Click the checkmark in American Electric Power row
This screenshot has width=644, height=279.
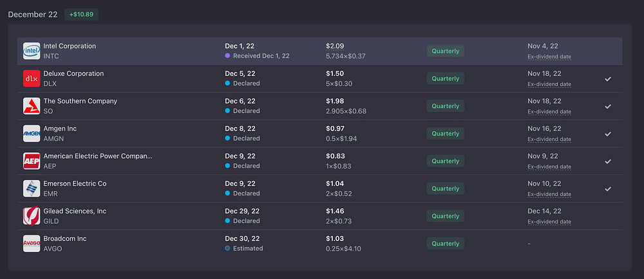(608, 161)
